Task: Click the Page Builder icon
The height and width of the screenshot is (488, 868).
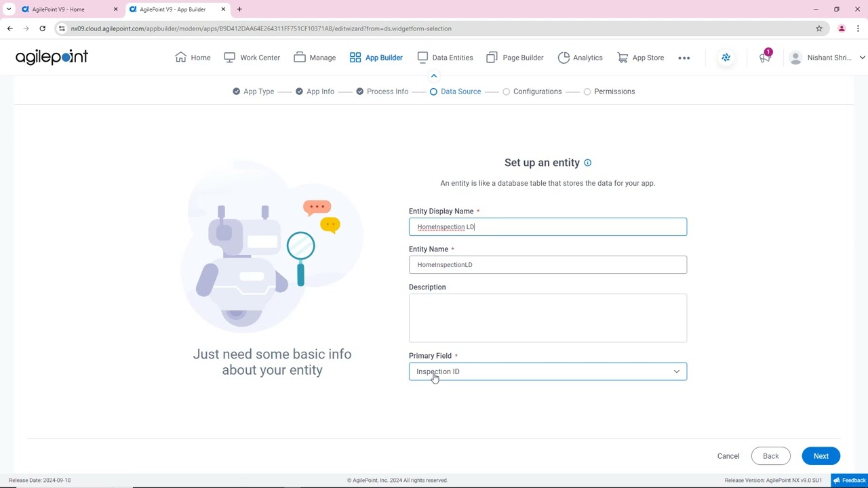Action: (x=492, y=58)
